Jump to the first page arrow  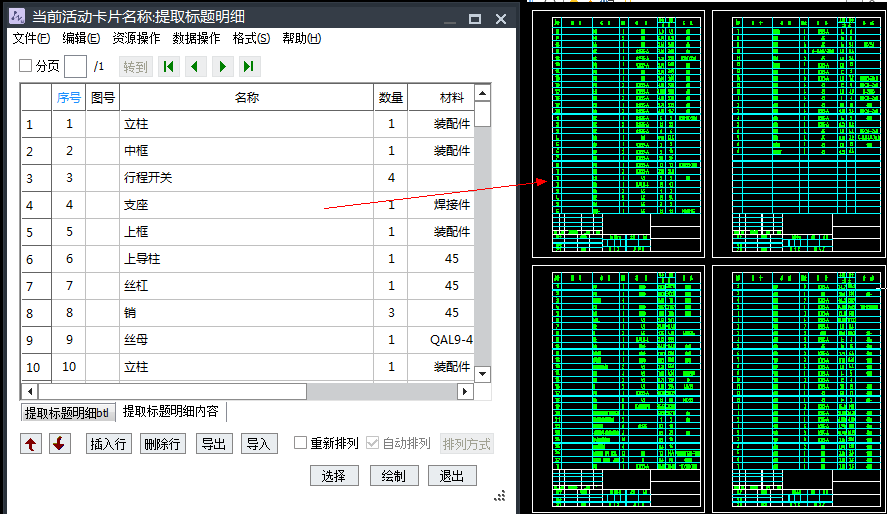point(169,67)
